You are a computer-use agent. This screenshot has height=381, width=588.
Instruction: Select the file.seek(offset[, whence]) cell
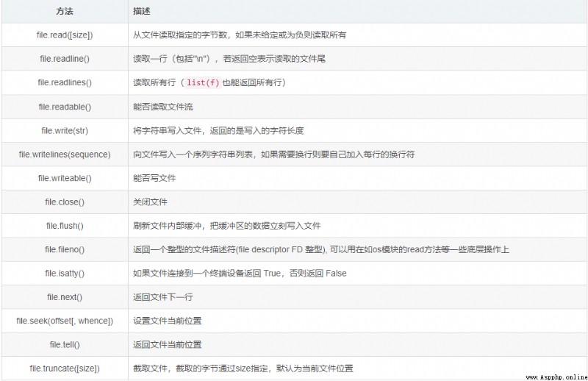tap(65, 321)
